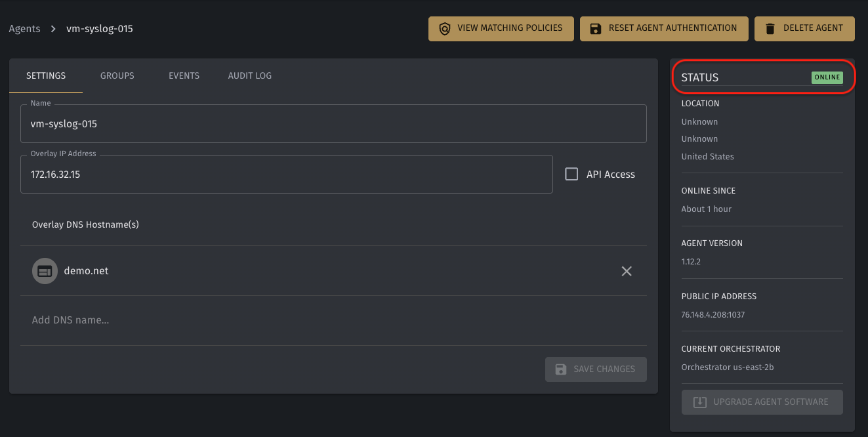
Task: Click United States location text
Action: pos(708,157)
